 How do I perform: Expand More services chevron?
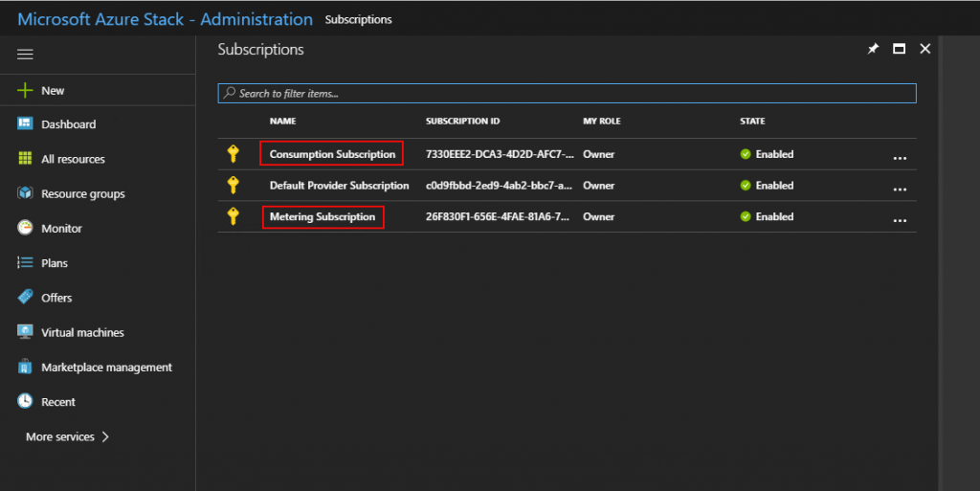click(x=105, y=436)
